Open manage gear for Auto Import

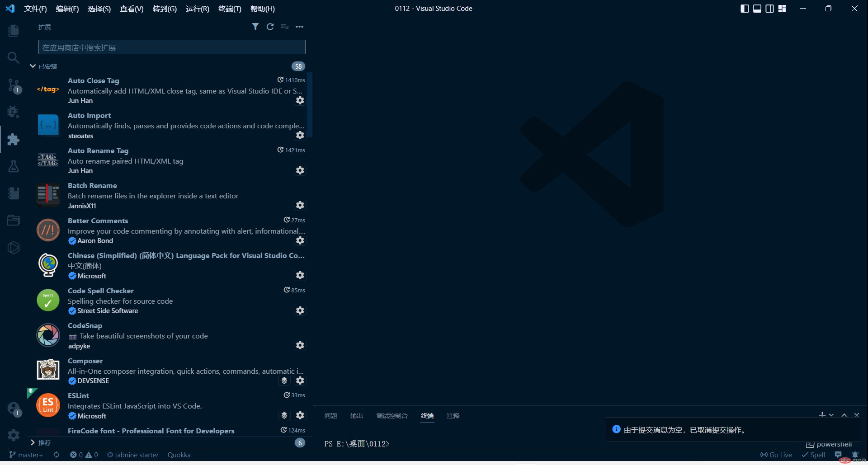coord(300,135)
